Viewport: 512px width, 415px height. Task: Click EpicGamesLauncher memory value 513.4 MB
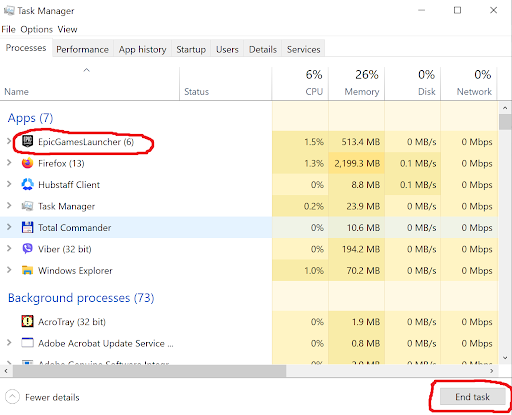[361, 142]
